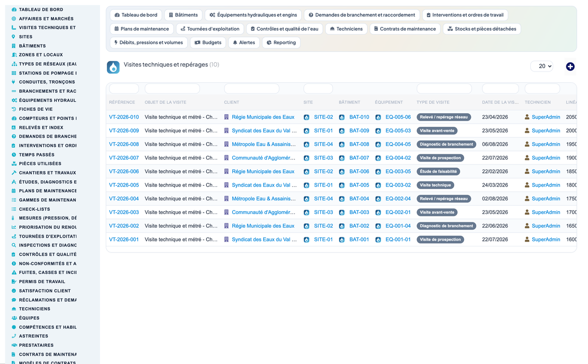Image resolution: width=588 pixels, height=364 pixels.
Task: Click the Fuites, casses warning triangle icon
Action: pyautogui.click(x=14, y=272)
